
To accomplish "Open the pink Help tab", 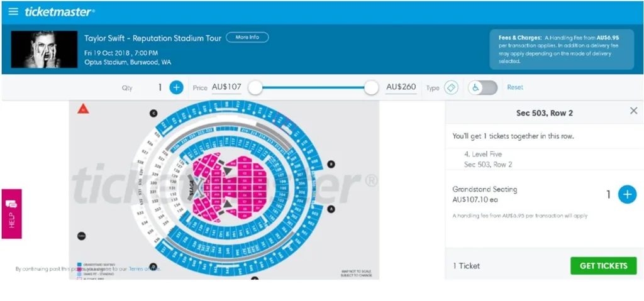I will coord(11,214).
